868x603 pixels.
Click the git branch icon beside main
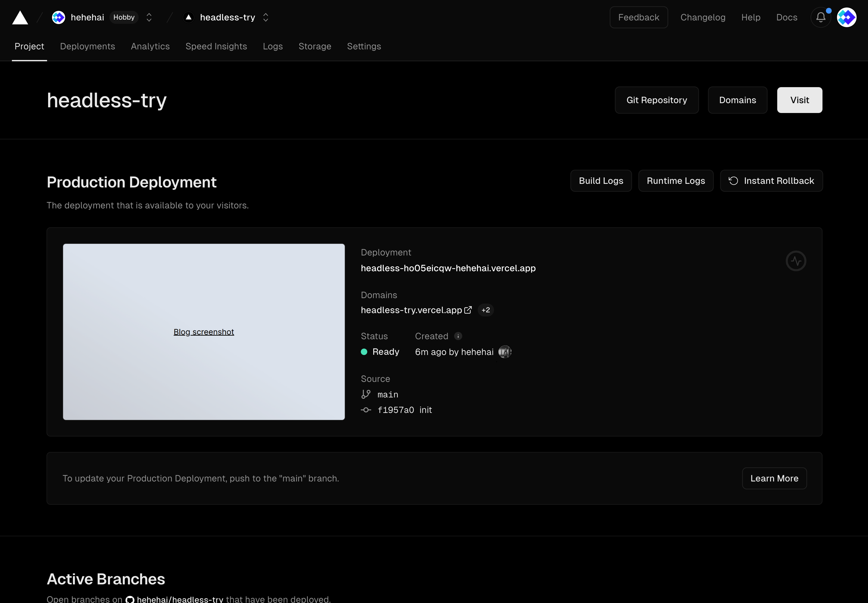(366, 394)
